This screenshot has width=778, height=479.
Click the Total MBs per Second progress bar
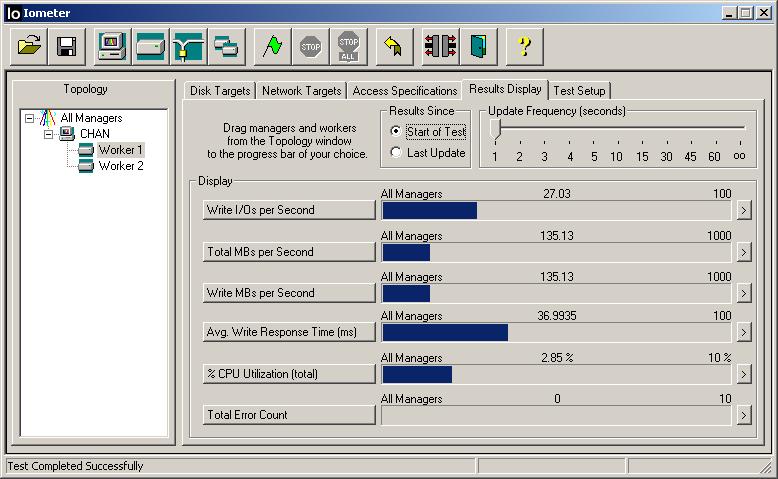pyautogui.click(x=556, y=252)
